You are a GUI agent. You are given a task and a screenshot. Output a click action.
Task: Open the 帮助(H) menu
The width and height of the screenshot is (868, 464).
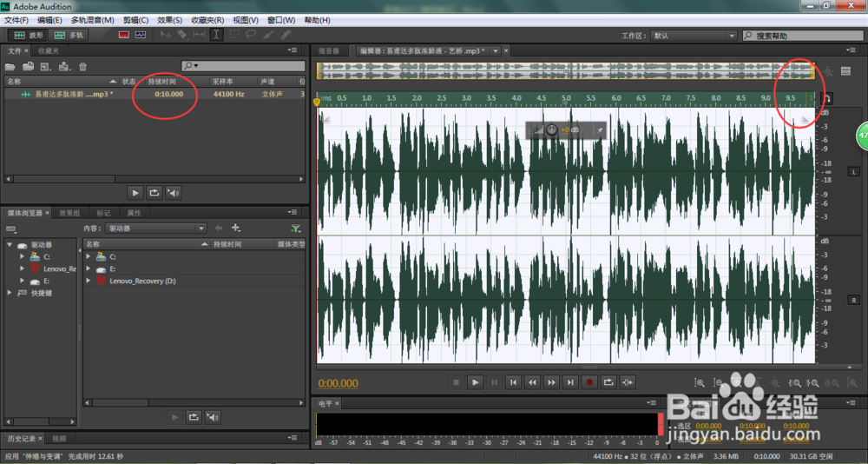317,20
